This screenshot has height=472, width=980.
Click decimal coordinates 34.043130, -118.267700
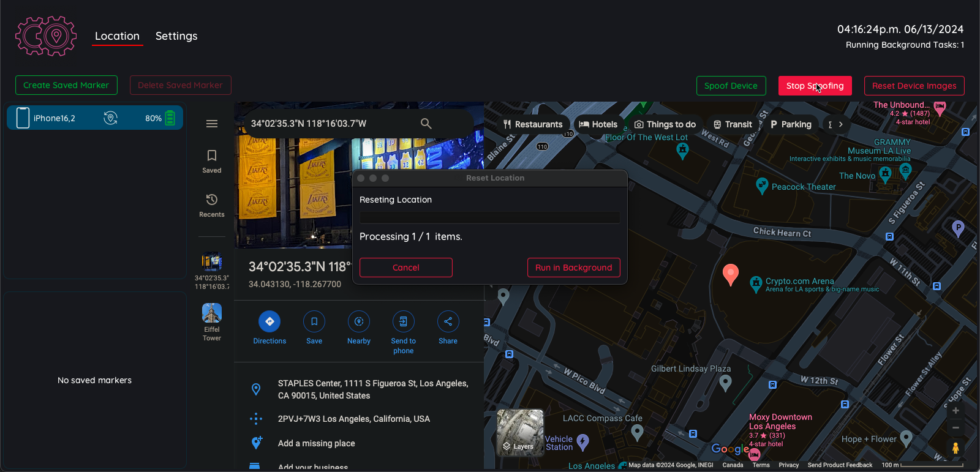[x=295, y=284]
